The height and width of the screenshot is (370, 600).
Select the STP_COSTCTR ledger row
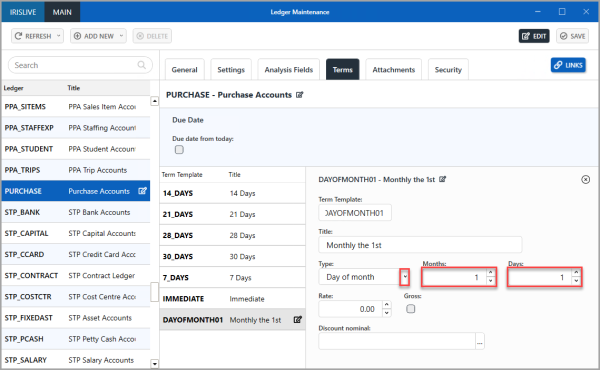[x=76, y=297]
